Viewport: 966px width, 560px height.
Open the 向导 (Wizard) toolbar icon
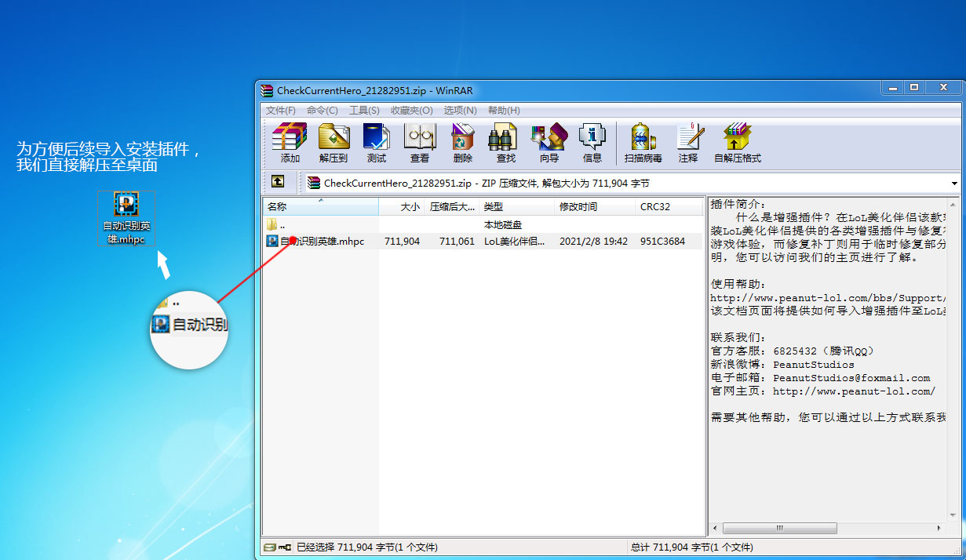click(549, 143)
